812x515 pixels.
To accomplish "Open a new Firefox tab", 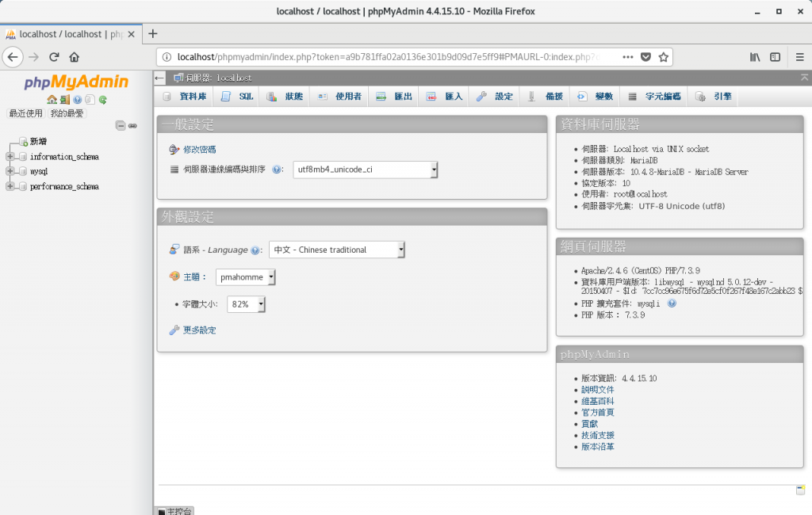I will [x=153, y=33].
